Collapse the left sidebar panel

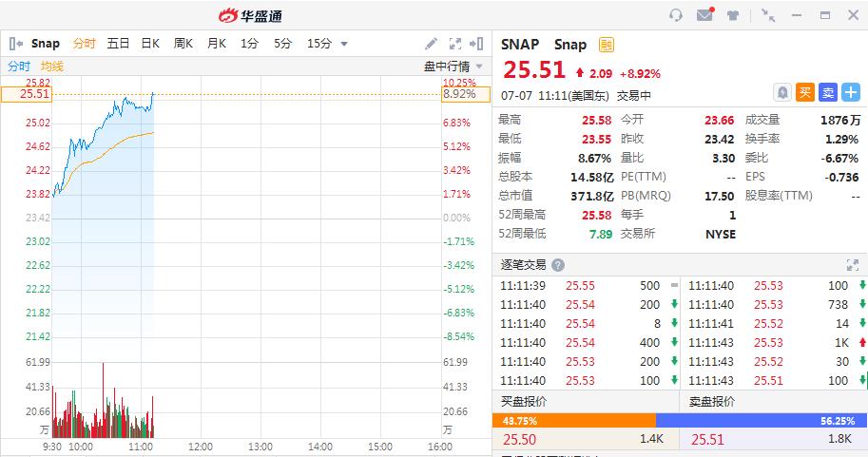[16, 44]
